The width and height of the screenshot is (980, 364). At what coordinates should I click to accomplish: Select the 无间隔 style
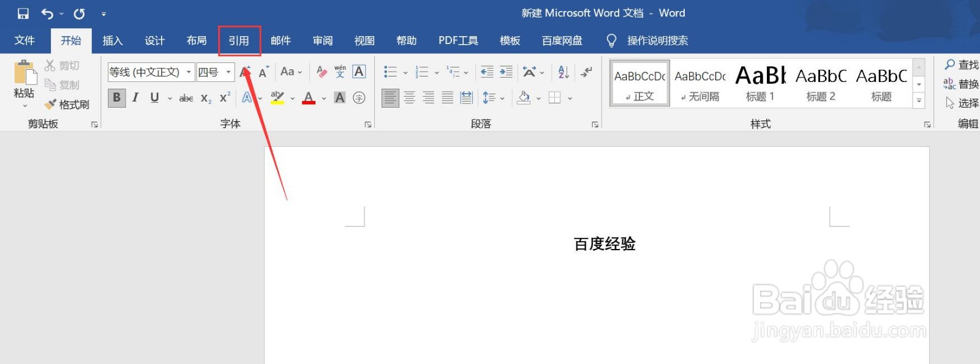pyautogui.click(x=700, y=84)
